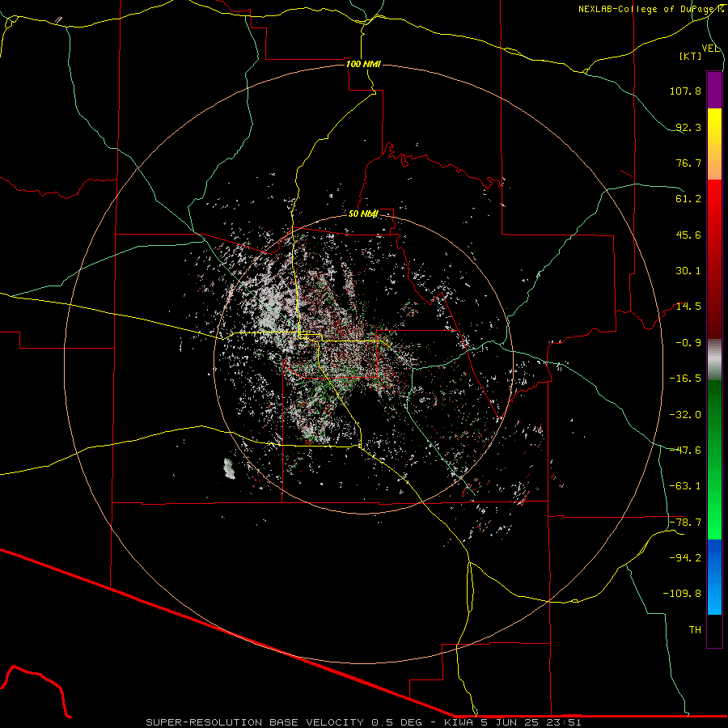Viewport: 728px width, 728px height.
Task: Click the 100 NMI range ring label
Action: pos(363,64)
